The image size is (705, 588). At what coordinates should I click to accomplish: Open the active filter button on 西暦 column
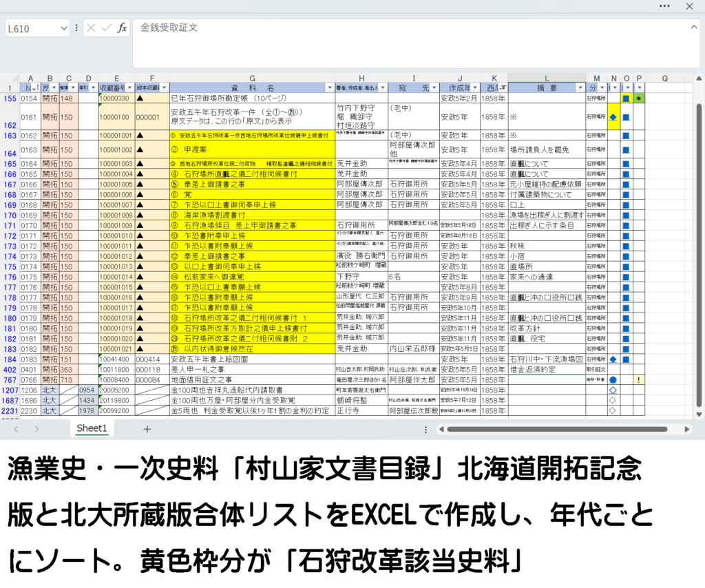(503, 87)
